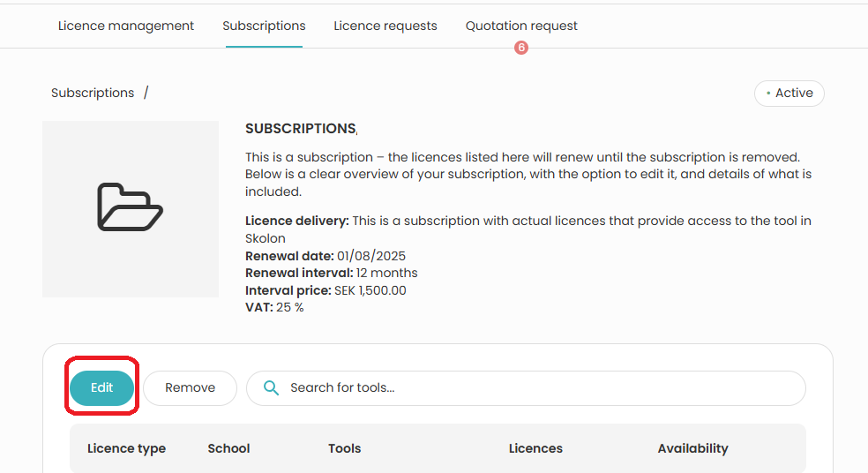Viewport: 868px width, 473px height.
Task: Open the Licence management tab
Action: pyautogui.click(x=125, y=26)
